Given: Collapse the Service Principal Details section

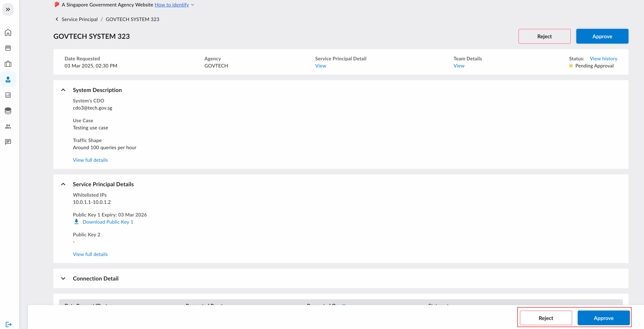Looking at the screenshot, I should (63, 184).
